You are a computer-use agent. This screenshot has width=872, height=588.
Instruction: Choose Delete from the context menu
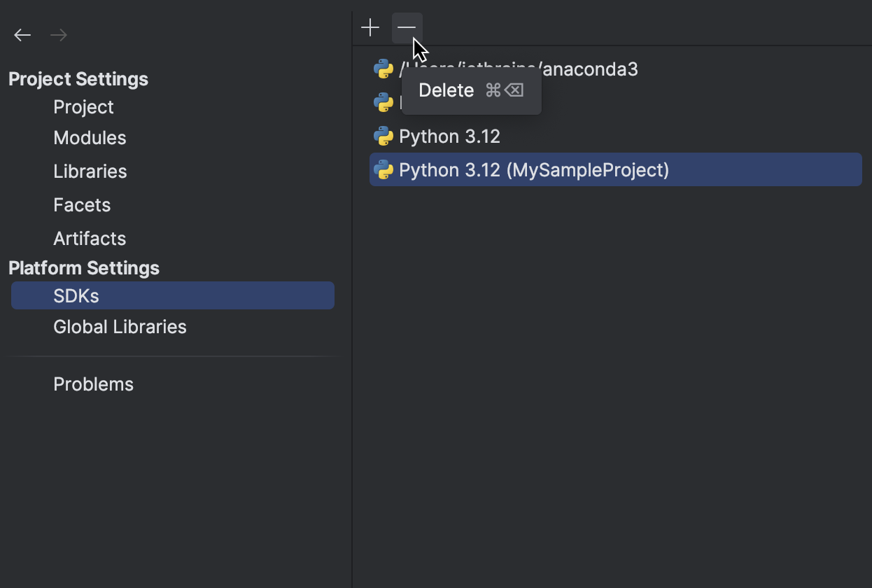[446, 90]
